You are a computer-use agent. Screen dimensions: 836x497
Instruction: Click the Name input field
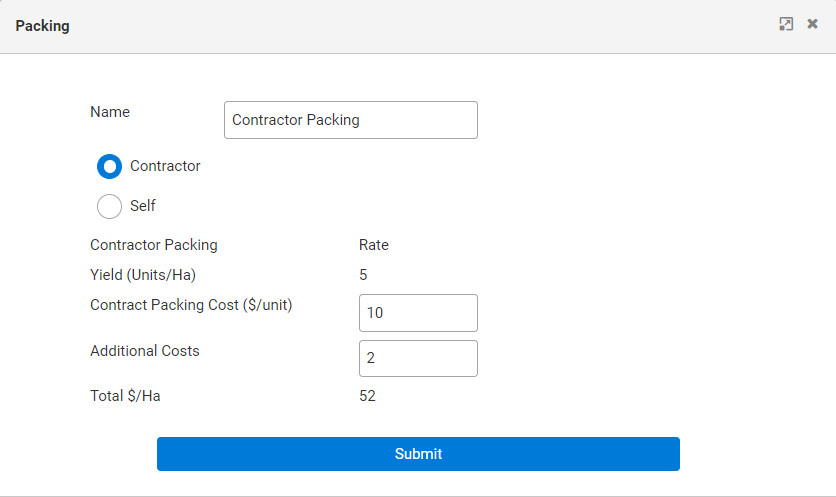click(x=350, y=120)
